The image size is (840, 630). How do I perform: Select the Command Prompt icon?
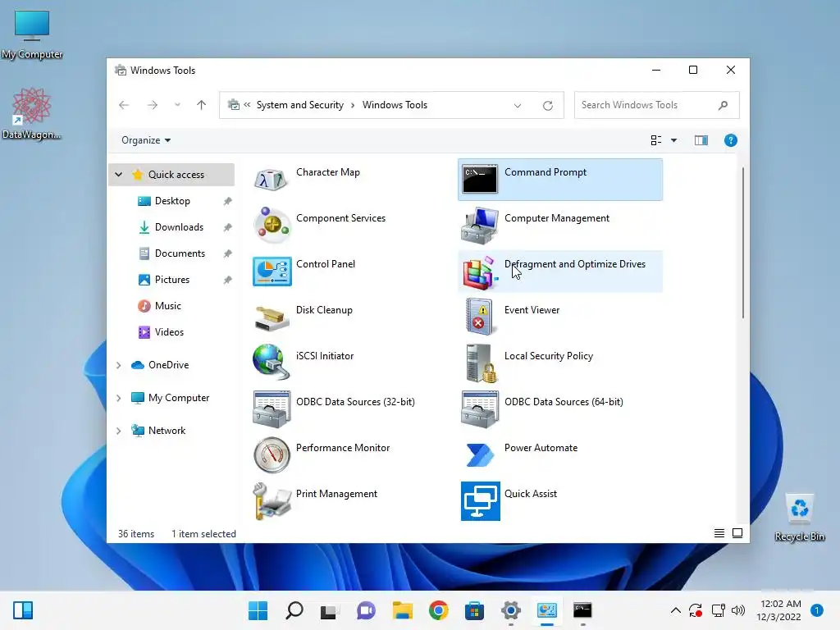click(x=480, y=179)
